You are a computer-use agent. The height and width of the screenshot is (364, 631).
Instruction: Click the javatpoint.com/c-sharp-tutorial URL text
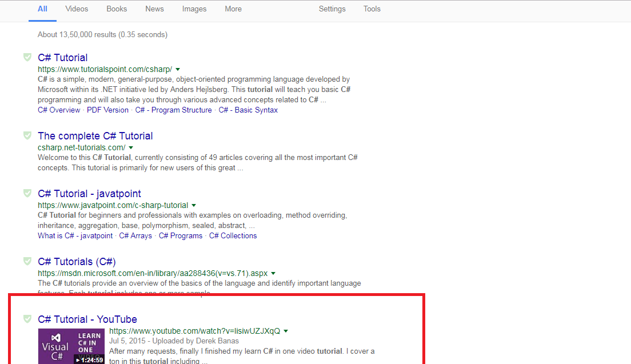pyautogui.click(x=113, y=205)
